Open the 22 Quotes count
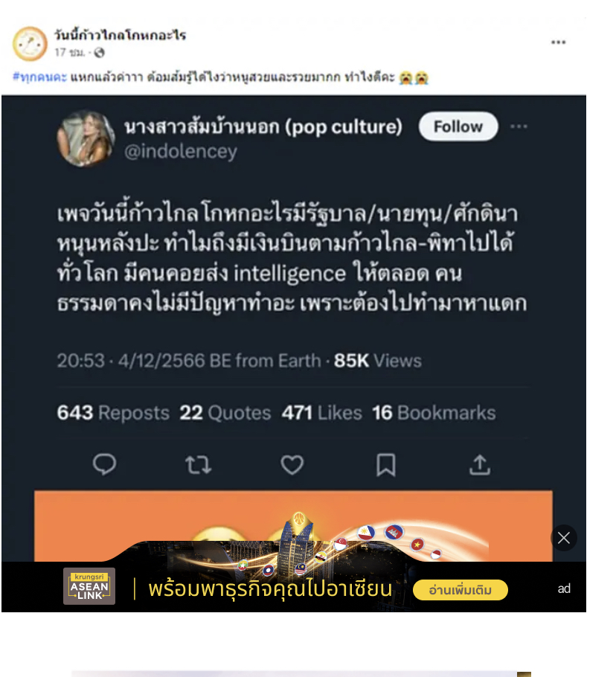 [x=225, y=413]
